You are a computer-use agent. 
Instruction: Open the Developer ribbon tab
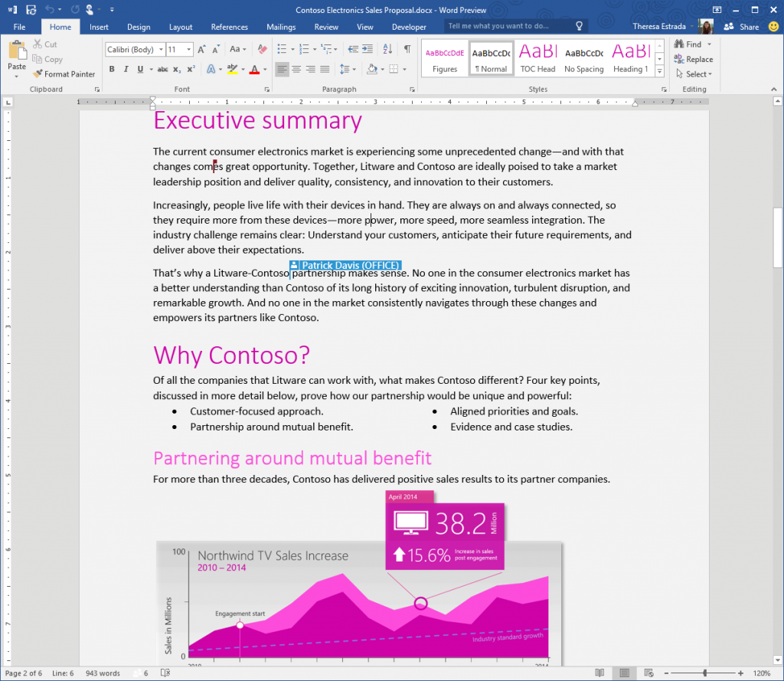click(x=409, y=25)
